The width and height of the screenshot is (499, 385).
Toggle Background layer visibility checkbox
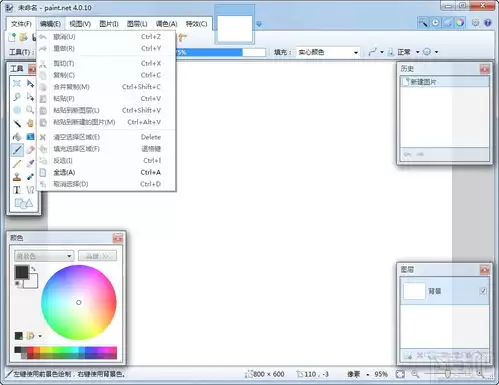click(x=483, y=291)
